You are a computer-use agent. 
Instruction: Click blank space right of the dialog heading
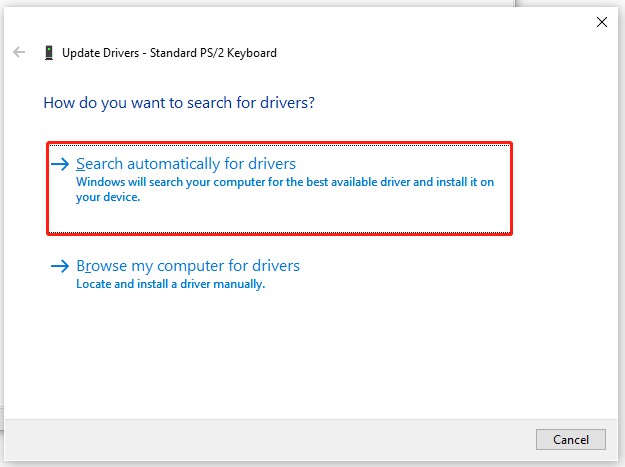coord(450,102)
